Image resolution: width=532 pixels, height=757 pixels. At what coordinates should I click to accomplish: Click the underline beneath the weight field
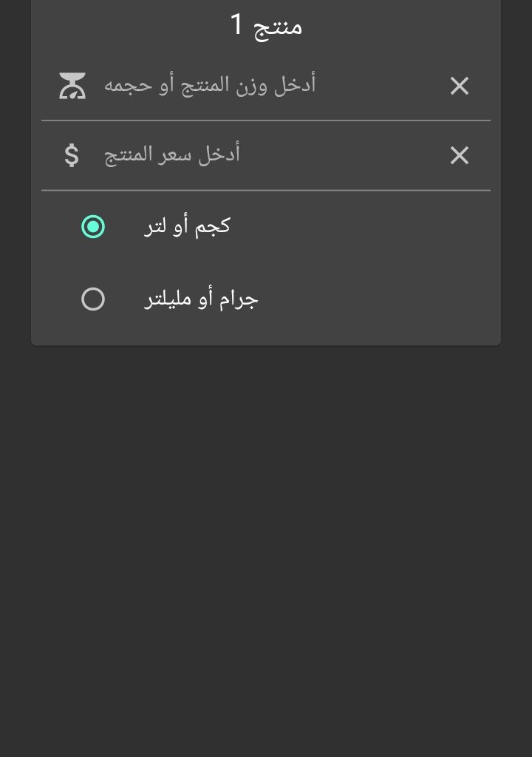(266, 120)
